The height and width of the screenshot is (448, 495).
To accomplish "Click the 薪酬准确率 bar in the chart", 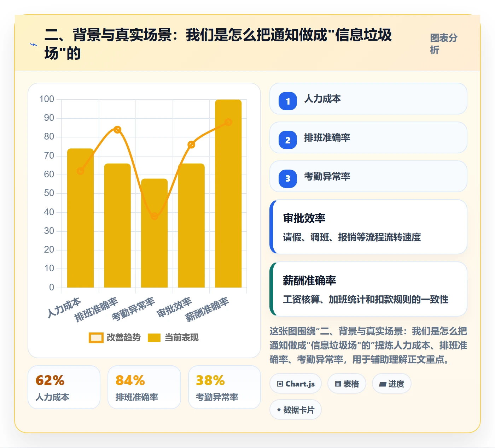I will click(x=228, y=194).
